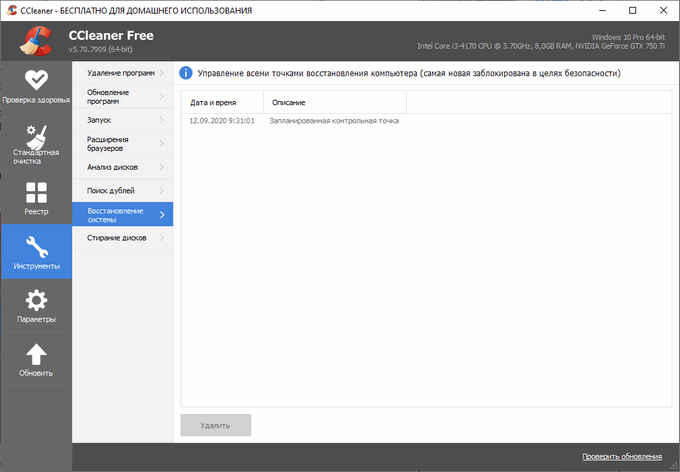Screen dimensions: 680x472
Task: Select the Инструменты wrench icon
Action: pos(36,247)
